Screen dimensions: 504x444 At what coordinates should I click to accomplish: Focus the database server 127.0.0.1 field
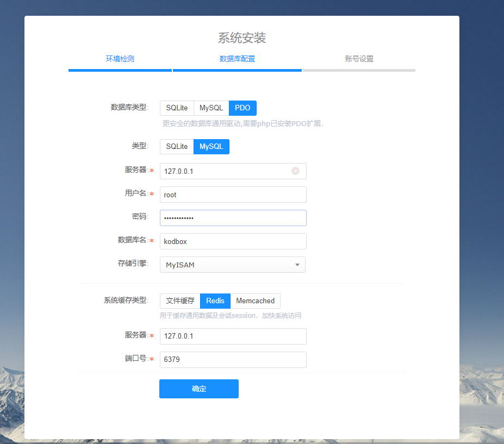[233, 171]
